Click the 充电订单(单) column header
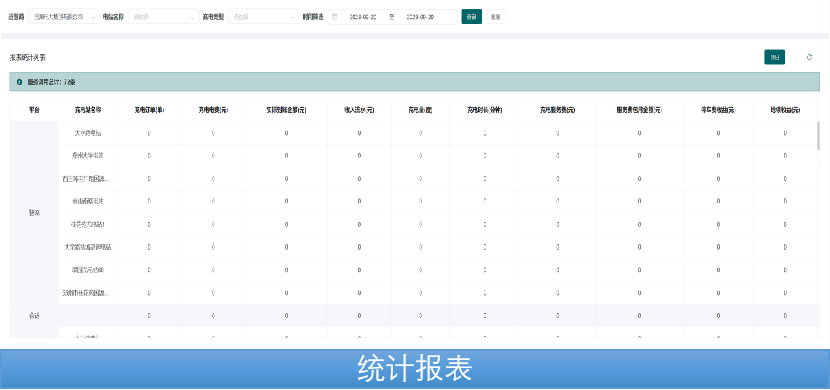Screen dimensions: 830x390 coord(149,110)
